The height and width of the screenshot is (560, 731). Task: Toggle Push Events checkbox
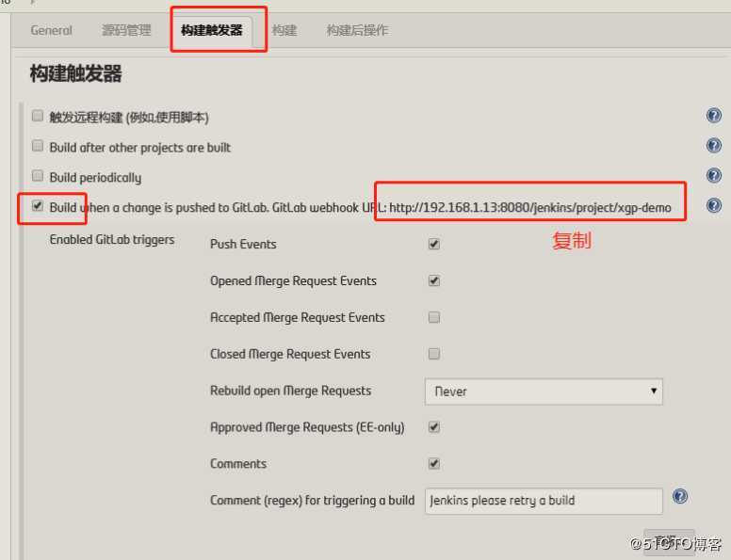coord(434,244)
